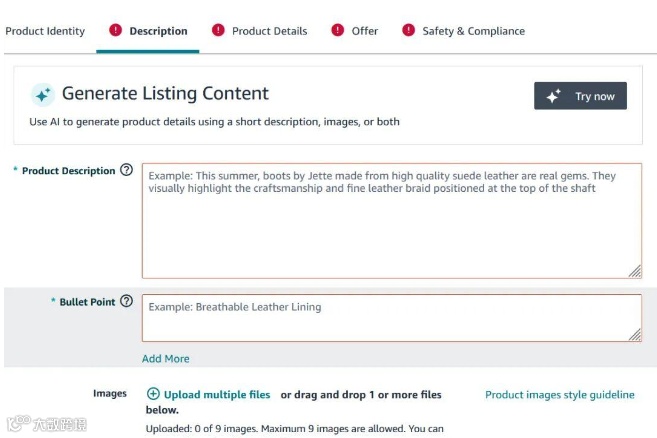Click the Add More link

165,358
